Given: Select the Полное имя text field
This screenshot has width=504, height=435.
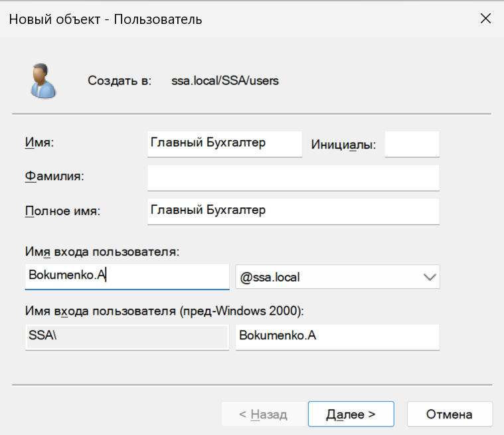Looking at the screenshot, I should (293, 211).
